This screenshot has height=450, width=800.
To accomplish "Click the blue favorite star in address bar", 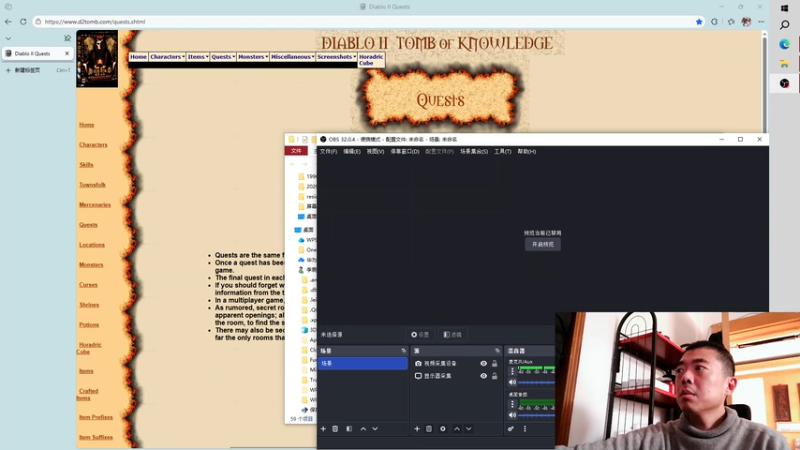I will 699,21.
